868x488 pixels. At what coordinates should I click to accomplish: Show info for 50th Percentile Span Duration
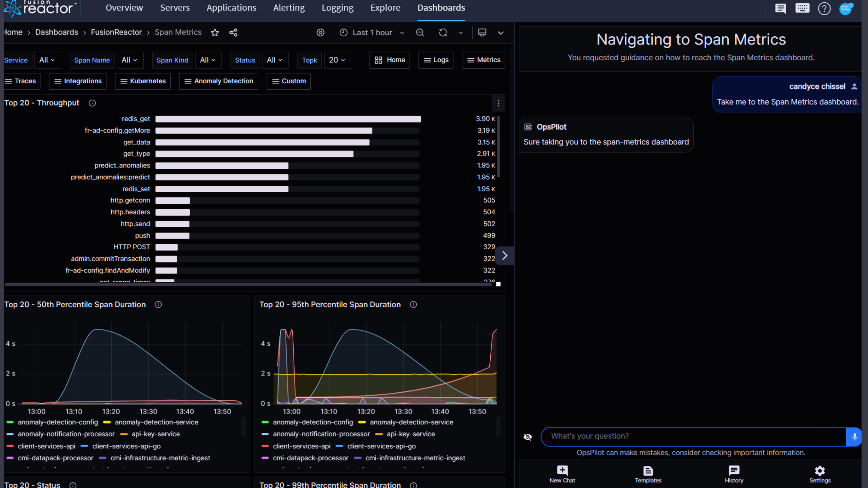pos(158,305)
